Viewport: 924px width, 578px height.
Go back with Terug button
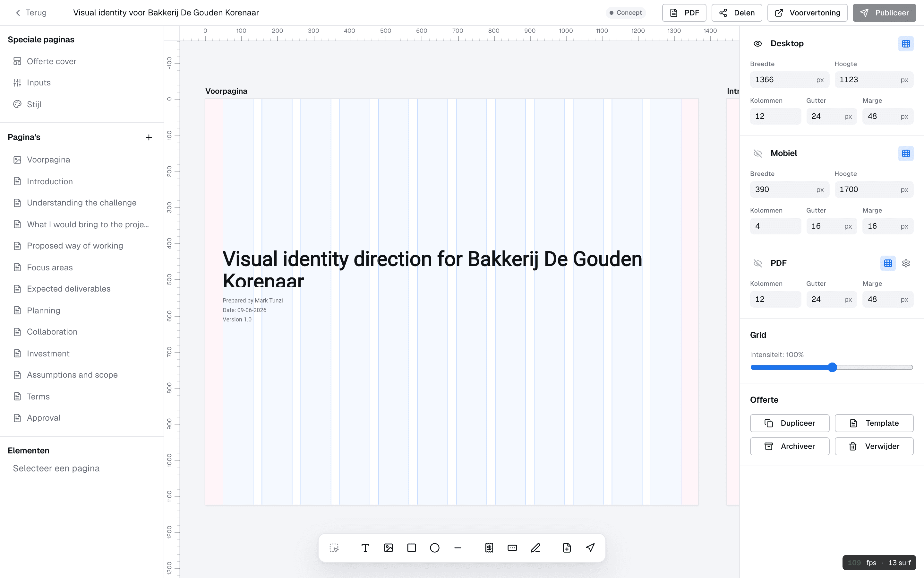pos(31,13)
